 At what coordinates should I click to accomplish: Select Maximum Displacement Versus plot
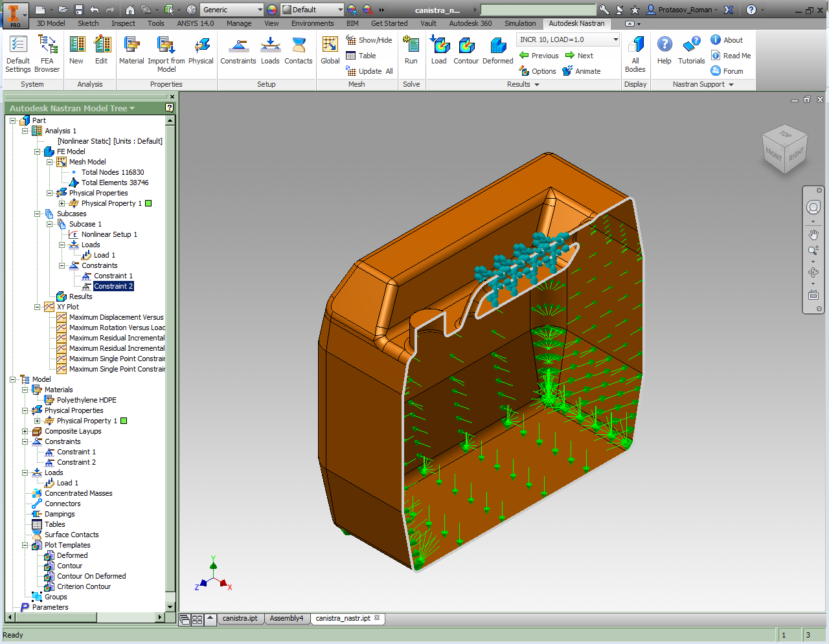pyautogui.click(x=117, y=317)
